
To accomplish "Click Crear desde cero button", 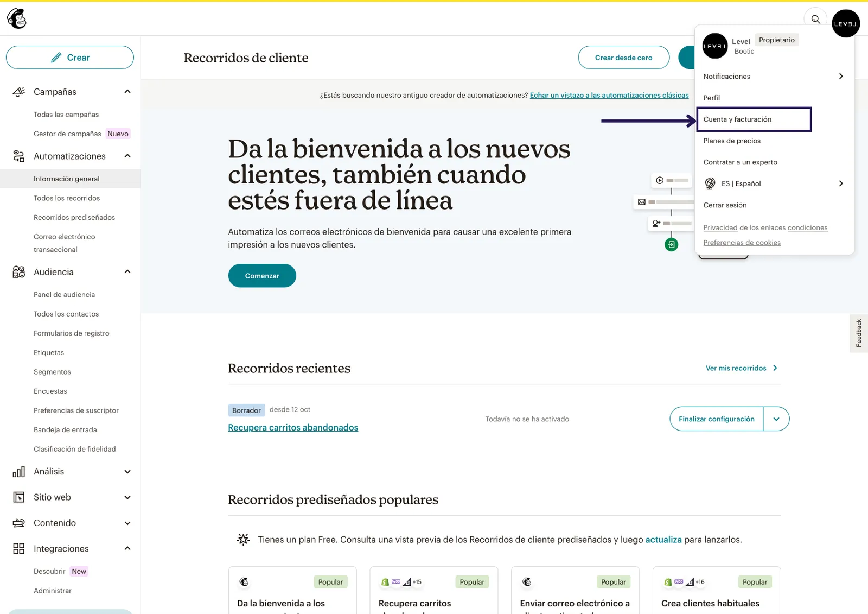I will 624,58.
